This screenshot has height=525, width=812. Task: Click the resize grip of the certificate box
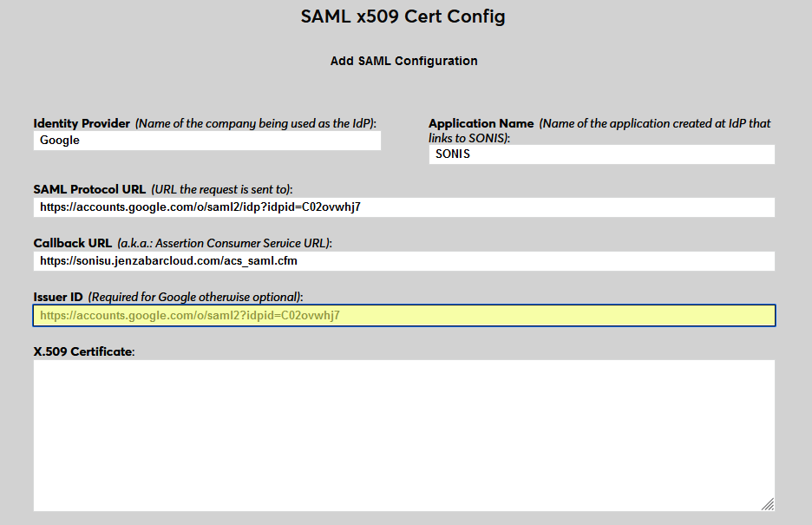coord(767,502)
